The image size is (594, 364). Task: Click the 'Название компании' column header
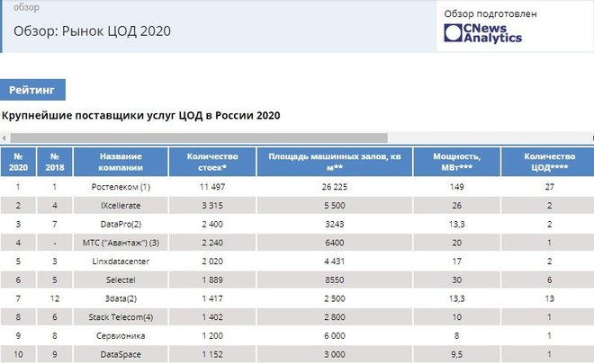[121, 162]
